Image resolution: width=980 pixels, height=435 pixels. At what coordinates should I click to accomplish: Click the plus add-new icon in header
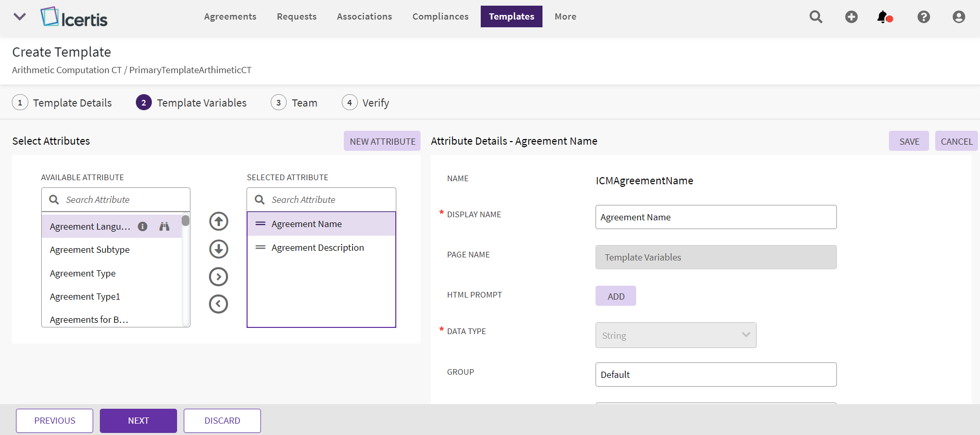point(851,17)
